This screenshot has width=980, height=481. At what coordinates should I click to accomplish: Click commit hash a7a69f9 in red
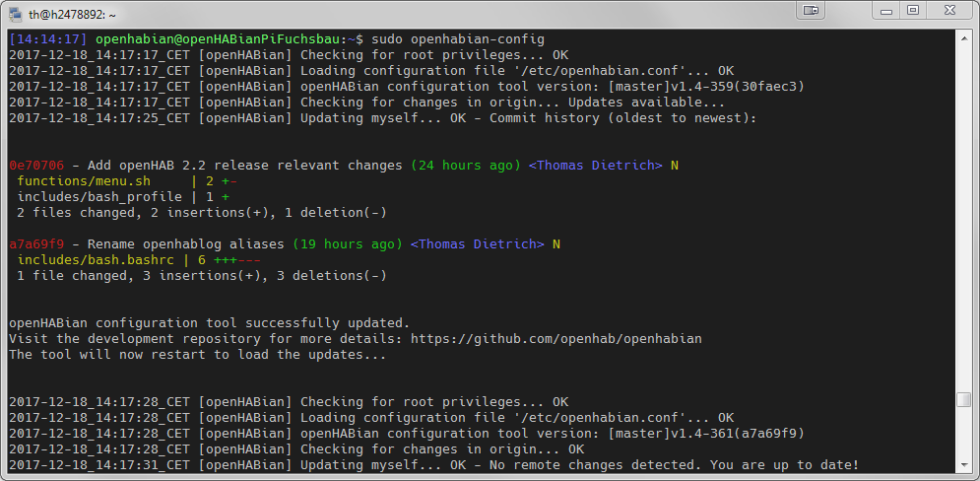(x=35, y=244)
